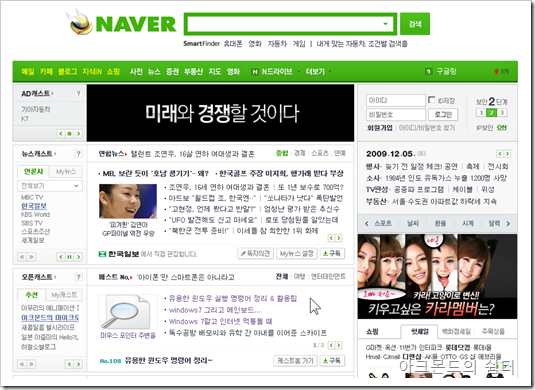The width and height of the screenshot is (535, 390).
Task: Go to next date using calendar arrow
Action: pyautogui.click(x=508, y=154)
